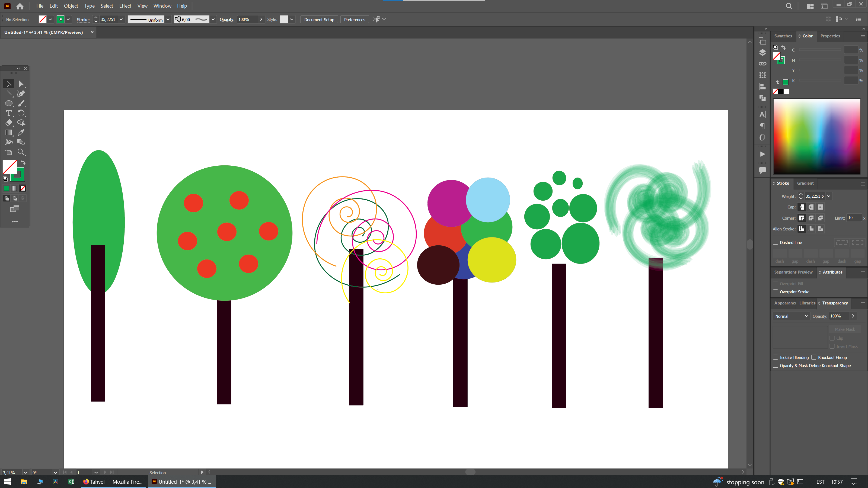
Task: Switch to the Separations Preview tab
Action: [x=793, y=272]
